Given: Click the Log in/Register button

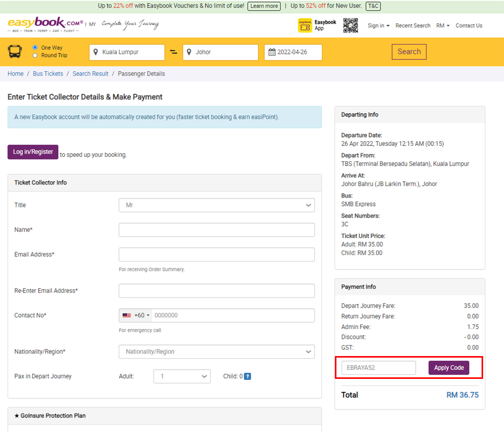Looking at the screenshot, I should 33,152.
